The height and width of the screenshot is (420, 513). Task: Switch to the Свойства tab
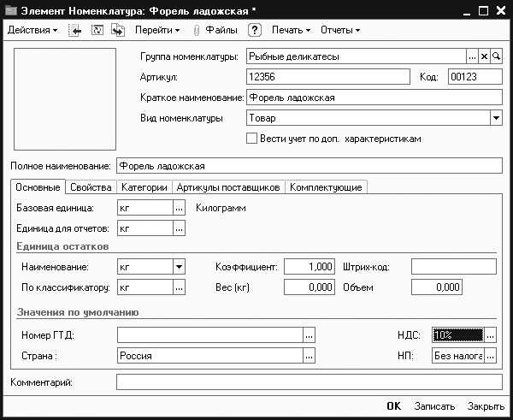91,187
